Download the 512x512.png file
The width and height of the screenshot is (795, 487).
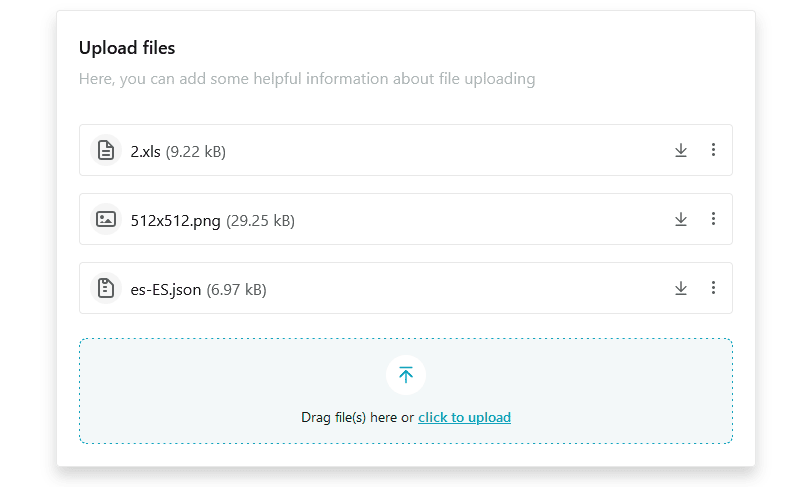pyautogui.click(x=680, y=219)
